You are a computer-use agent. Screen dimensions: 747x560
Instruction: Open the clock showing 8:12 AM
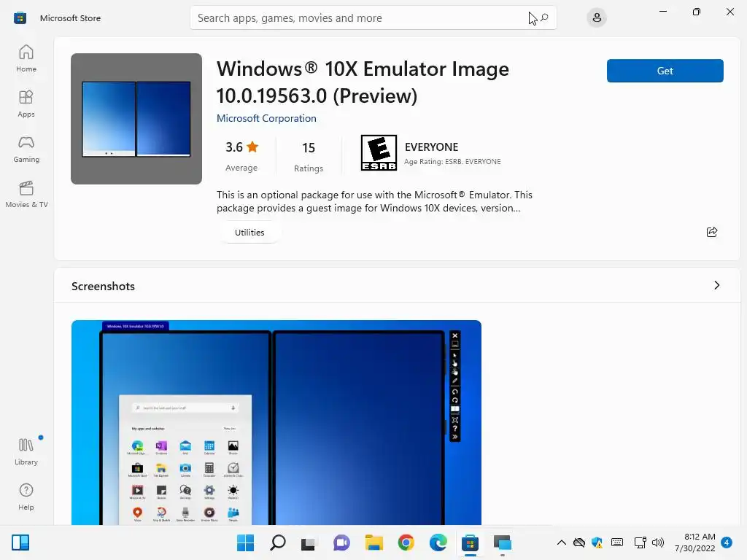pos(695,542)
